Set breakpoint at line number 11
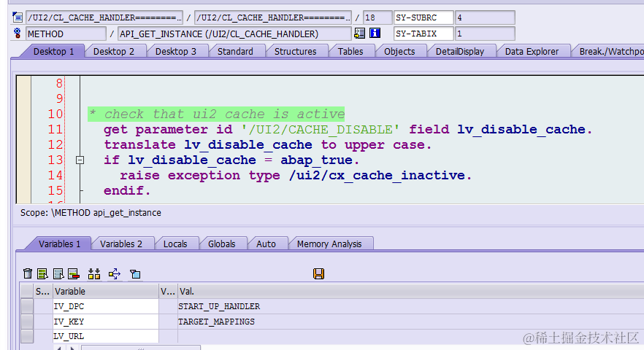The height and width of the screenshot is (350, 644). pyautogui.click(x=55, y=129)
